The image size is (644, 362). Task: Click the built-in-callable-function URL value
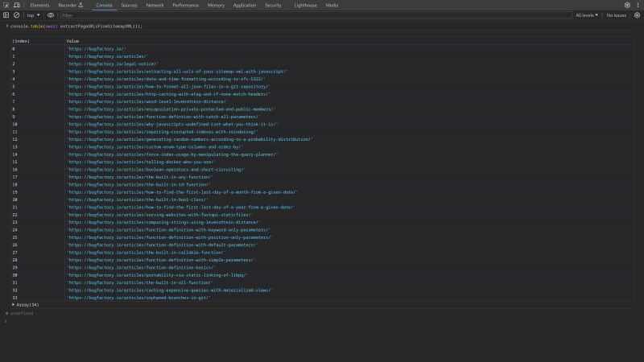(147, 253)
